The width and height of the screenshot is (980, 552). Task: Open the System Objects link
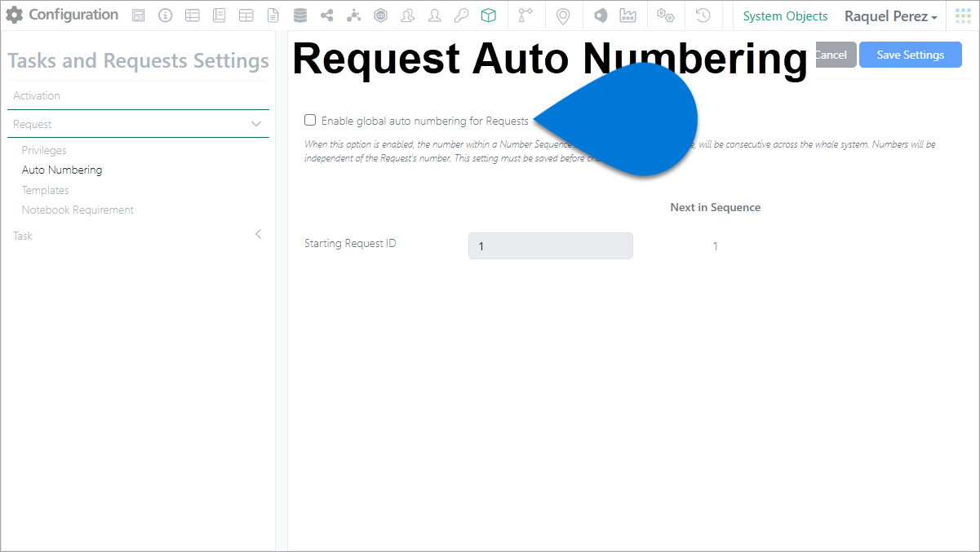pos(785,16)
